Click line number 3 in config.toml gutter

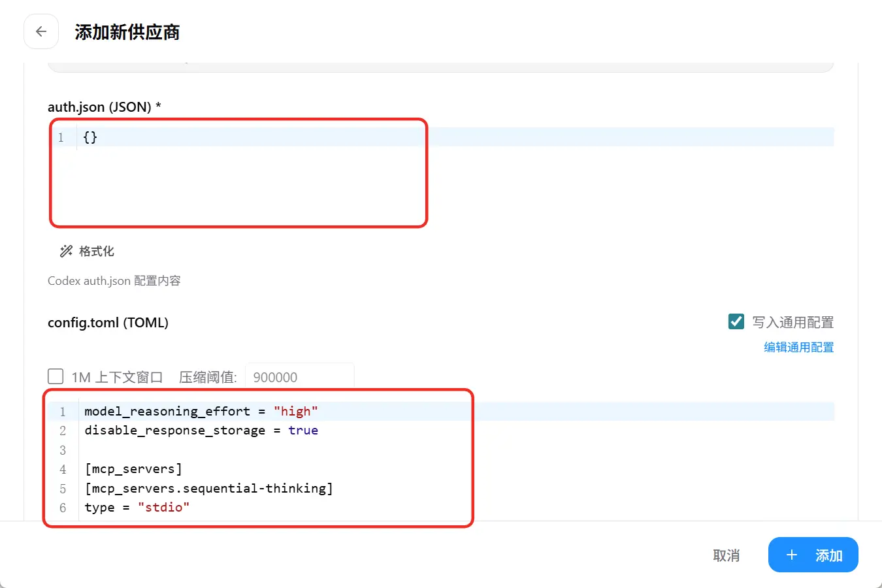tap(63, 450)
